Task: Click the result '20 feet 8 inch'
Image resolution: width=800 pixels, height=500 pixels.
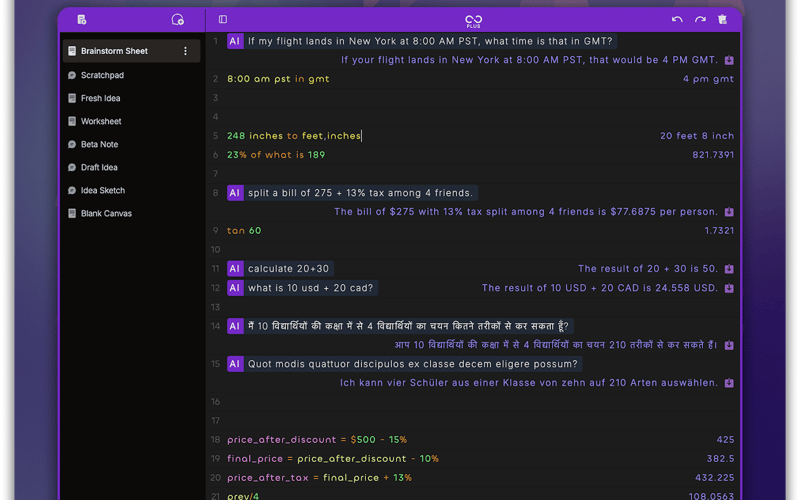Action: (x=697, y=135)
